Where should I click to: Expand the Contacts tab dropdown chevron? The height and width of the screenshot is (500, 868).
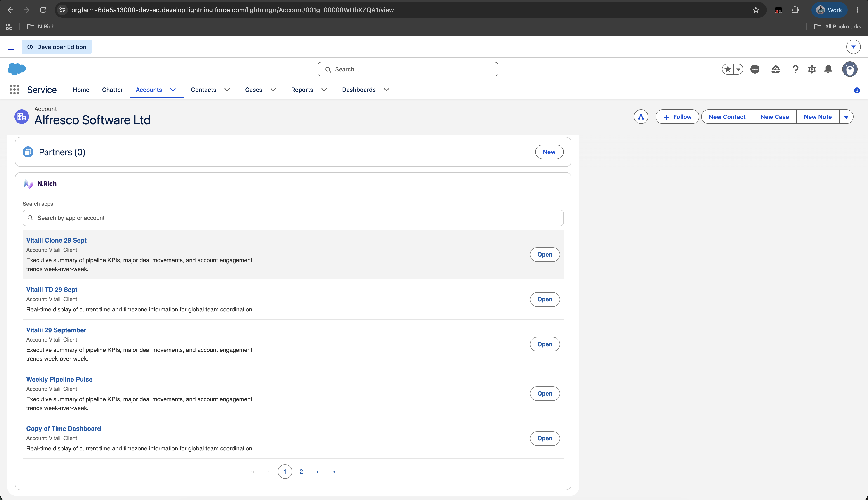click(x=227, y=90)
